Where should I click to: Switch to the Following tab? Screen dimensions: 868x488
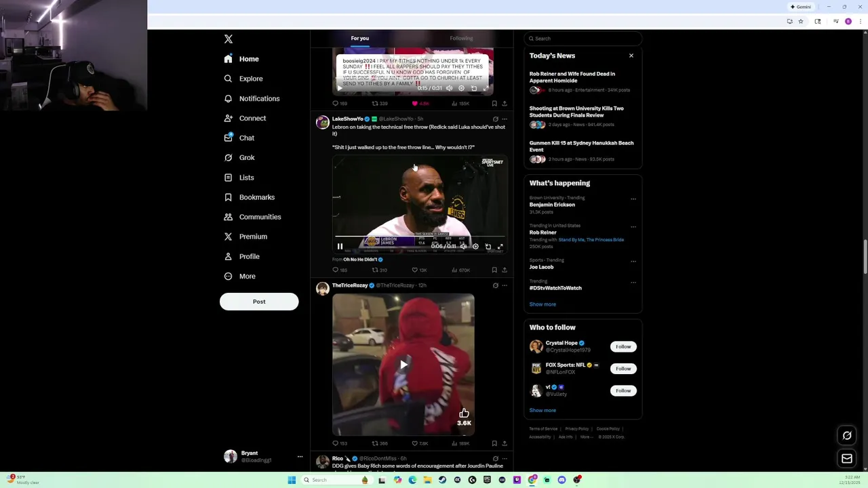[461, 38]
